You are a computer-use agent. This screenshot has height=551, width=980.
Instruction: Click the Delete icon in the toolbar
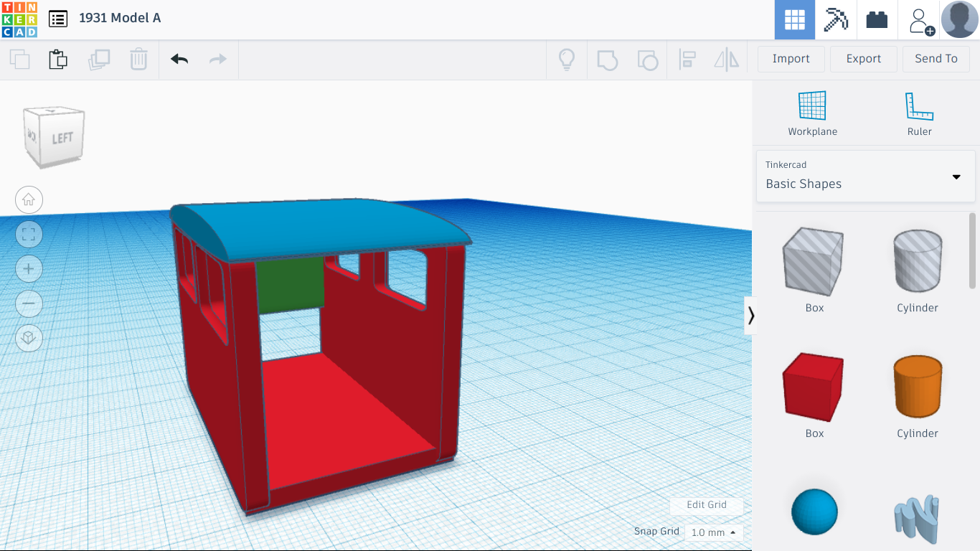point(138,60)
